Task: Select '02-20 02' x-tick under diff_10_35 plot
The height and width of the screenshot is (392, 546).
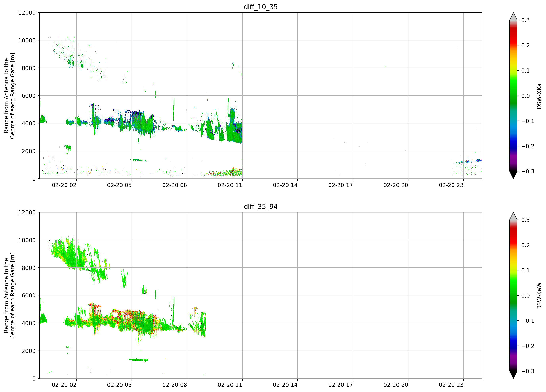Action: coord(64,185)
